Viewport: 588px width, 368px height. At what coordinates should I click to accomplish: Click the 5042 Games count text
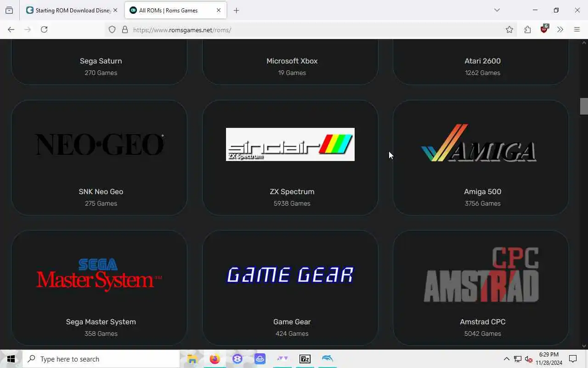(482, 333)
